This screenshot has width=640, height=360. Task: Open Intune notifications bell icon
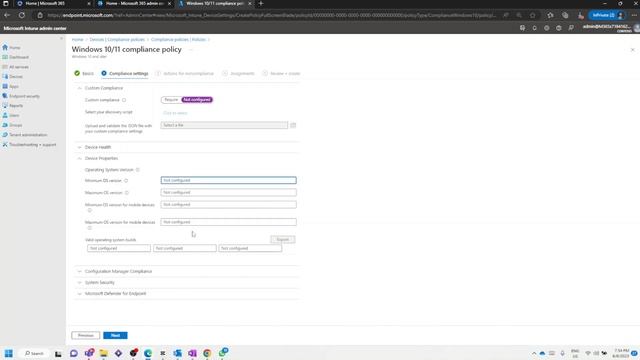(x=534, y=28)
